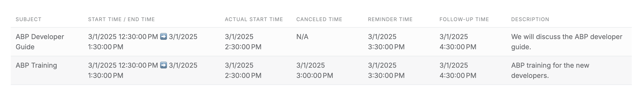644x100 pixels.
Task: Click the Description column header
Action: click(530, 19)
